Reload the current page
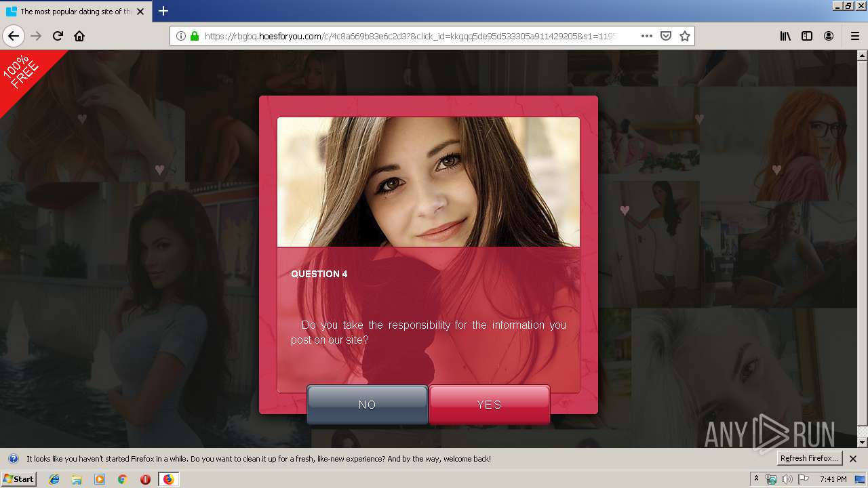 (58, 36)
